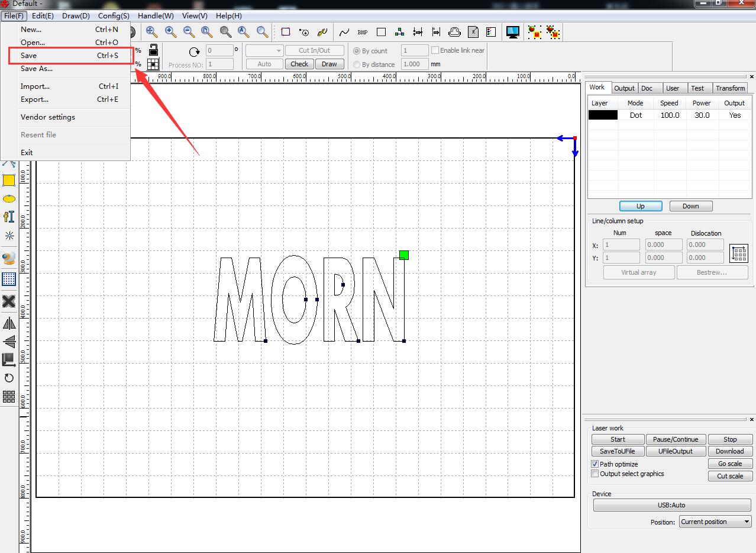
Task: Select the yellow ellipse drawing tool
Action: [x=9, y=199]
